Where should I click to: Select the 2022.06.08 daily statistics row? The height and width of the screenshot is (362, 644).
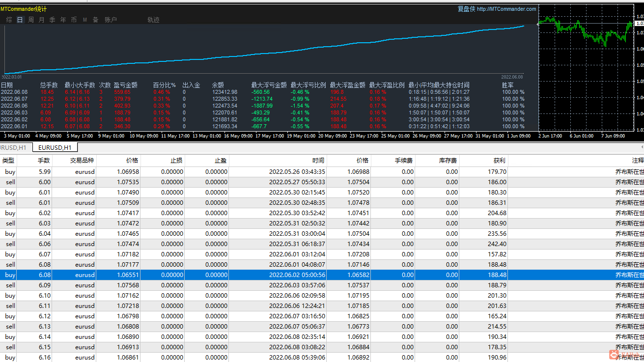pyautogui.click(x=15, y=92)
